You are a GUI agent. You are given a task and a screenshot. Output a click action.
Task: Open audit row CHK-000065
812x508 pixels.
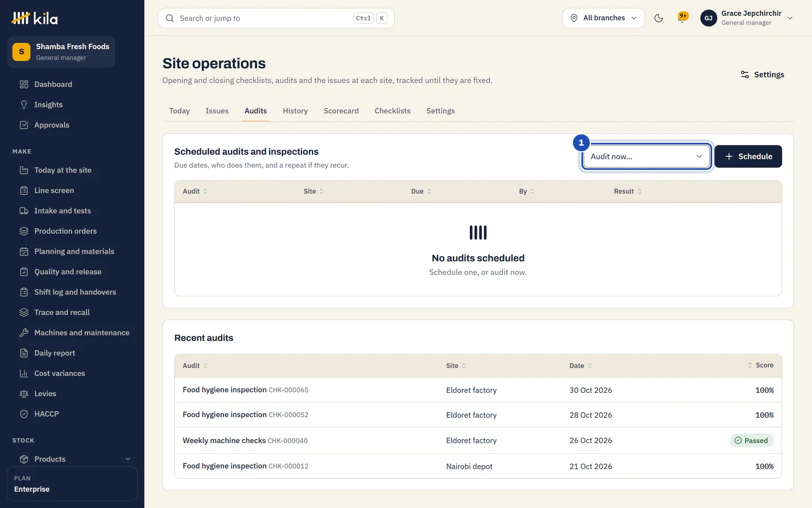(478, 390)
